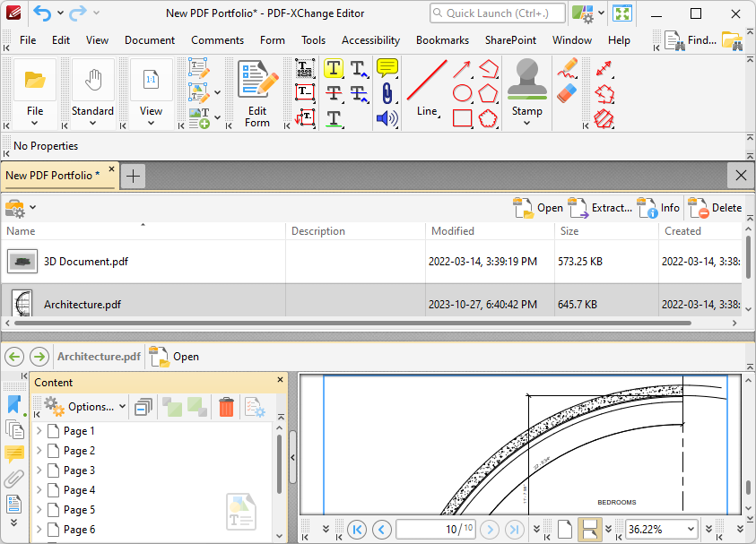Open the Stamp tool
The height and width of the screenshot is (544, 756).
[x=527, y=93]
